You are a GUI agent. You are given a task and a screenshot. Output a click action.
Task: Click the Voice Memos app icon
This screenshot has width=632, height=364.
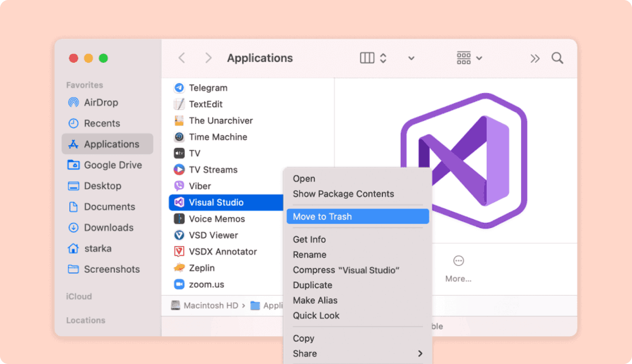(x=179, y=219)
